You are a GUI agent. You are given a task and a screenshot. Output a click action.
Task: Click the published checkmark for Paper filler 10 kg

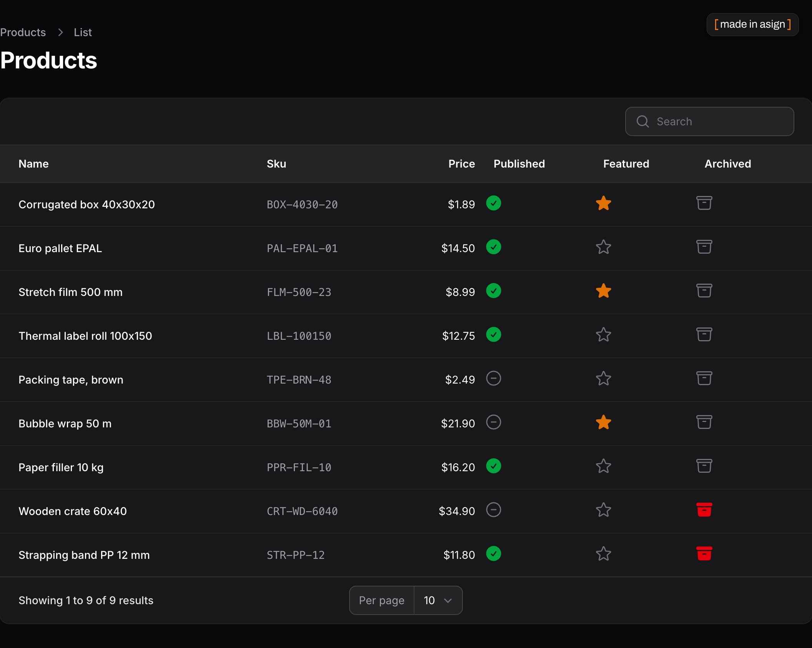(493, 466)
